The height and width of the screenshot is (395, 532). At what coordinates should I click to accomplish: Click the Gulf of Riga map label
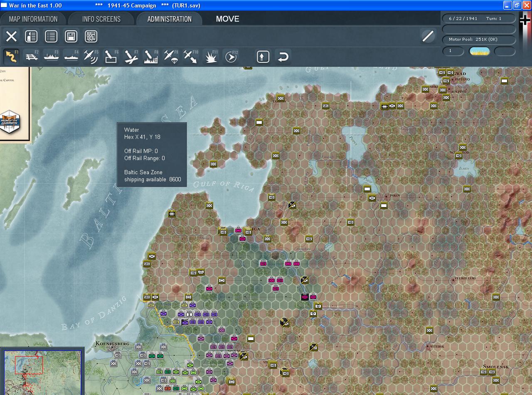[224, 186]
